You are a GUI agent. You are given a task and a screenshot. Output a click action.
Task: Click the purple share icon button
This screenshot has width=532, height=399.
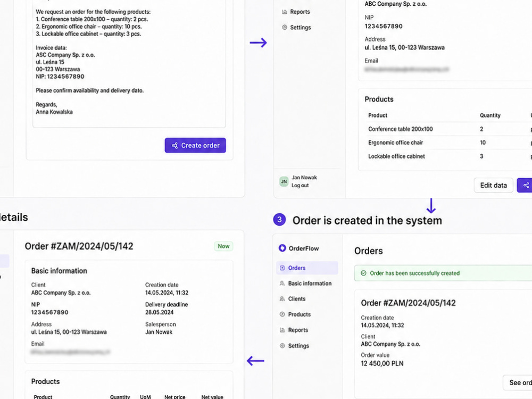tap(525, 185)
